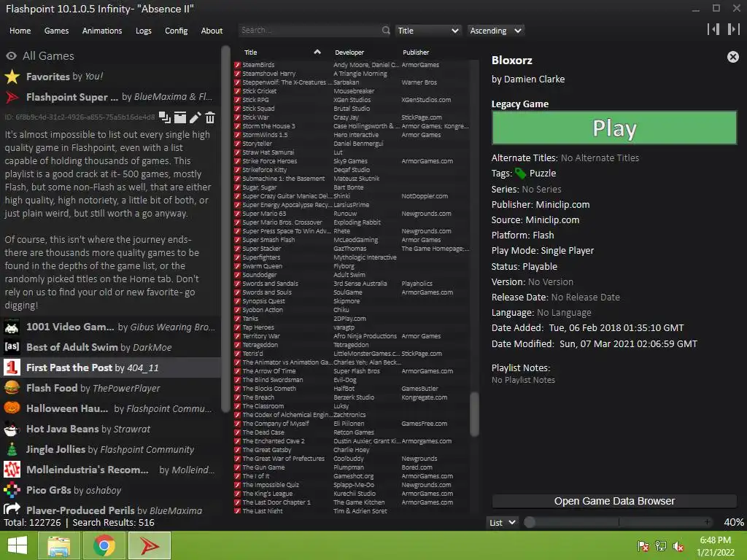Screen dimensions: 747x560
Task: Click the Halloween Haunts pumpkin icon
Action: click(12, 408)
